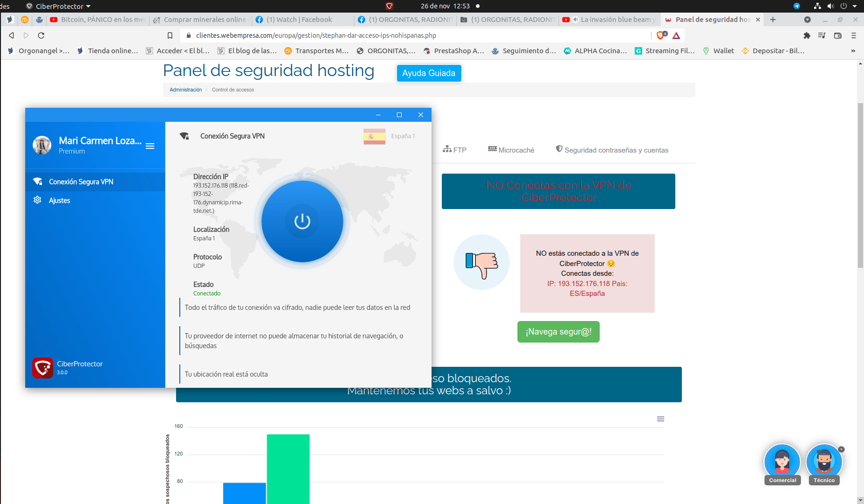864x504 pixels.
Task: Reload the current page
Action: [41, 35]
